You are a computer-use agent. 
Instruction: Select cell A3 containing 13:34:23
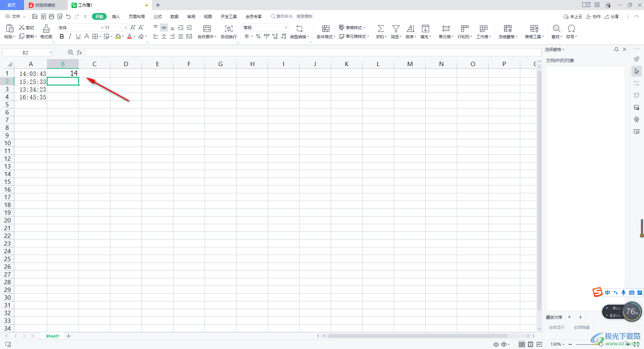[x=31, y=89]
